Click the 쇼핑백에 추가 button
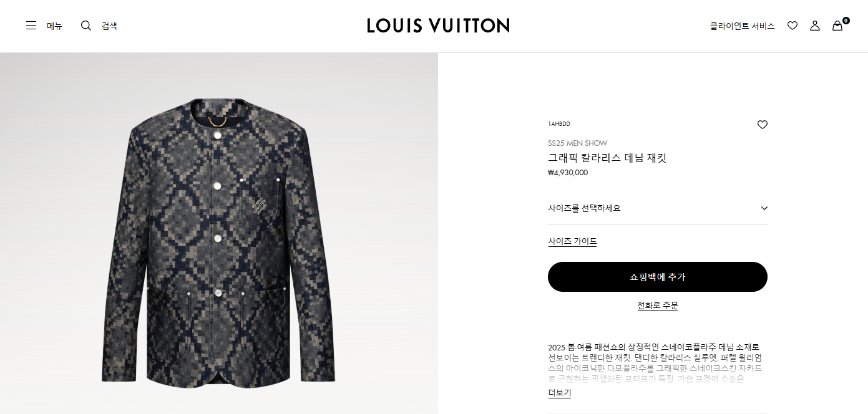 [658, 277]
